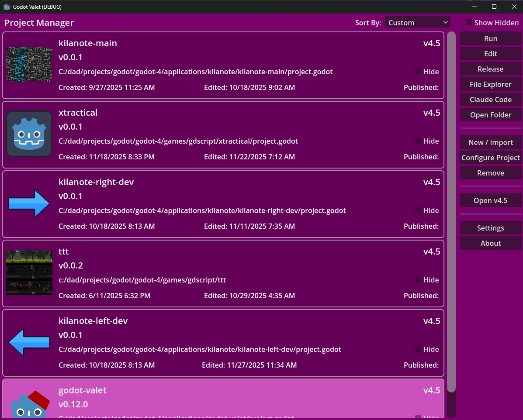The image size is (523, 420).
Task: Click Created 9/27/2025 11:25 AM text
Action: [x=107, y=87]
